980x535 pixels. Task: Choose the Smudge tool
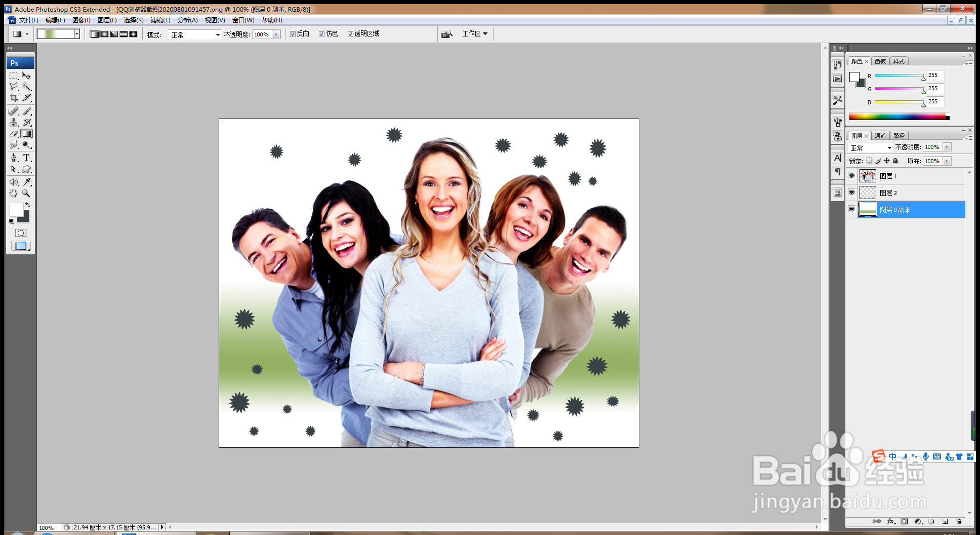(14, 145)
